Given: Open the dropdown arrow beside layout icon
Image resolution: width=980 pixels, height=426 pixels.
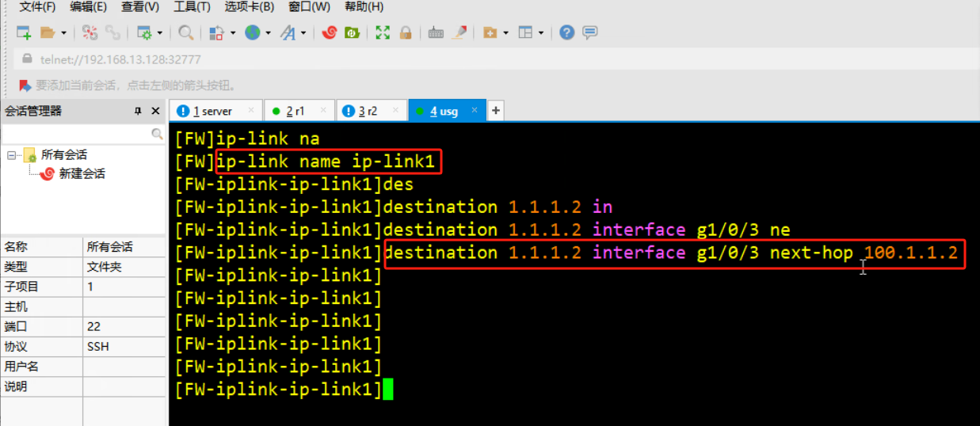Looking at the screenshot, I should pyautogui.click(x=541, y=32).
